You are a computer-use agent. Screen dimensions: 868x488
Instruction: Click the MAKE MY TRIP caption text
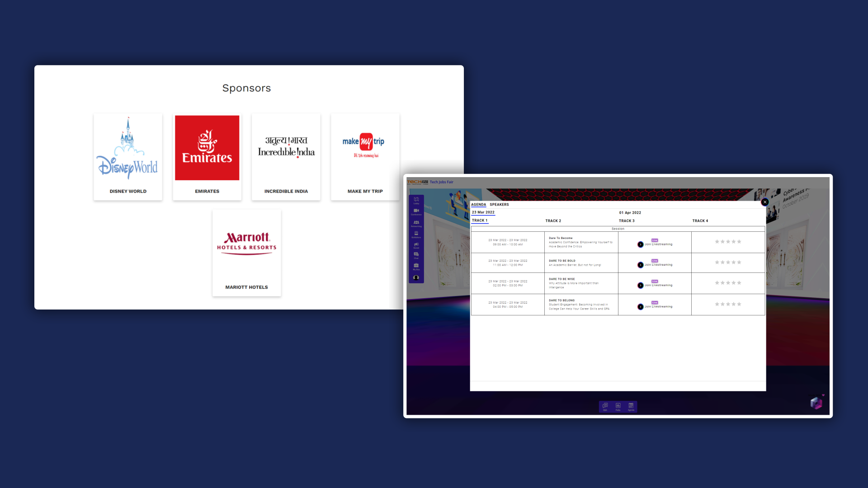coord(365,192)
